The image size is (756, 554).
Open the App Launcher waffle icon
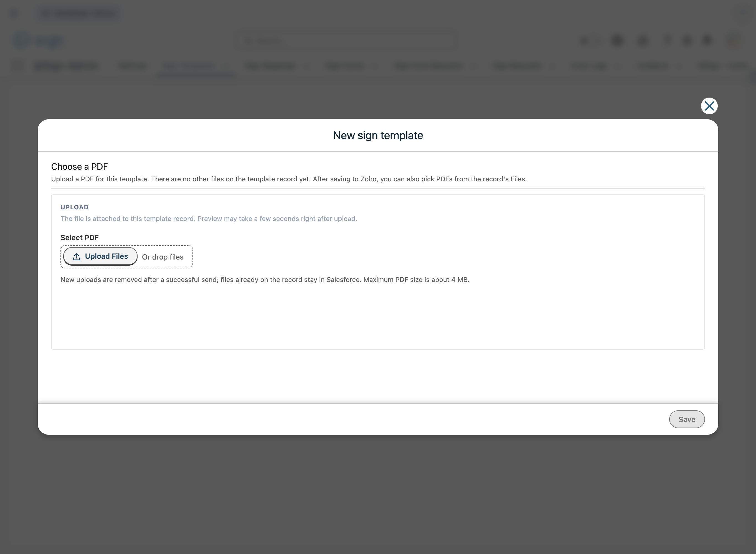pos(18,66)
